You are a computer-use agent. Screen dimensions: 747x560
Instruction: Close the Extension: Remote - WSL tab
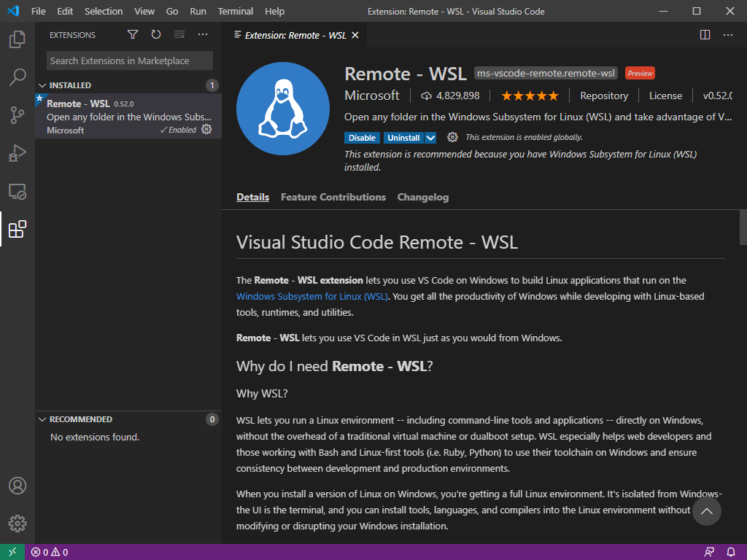[x=355, y=35]
